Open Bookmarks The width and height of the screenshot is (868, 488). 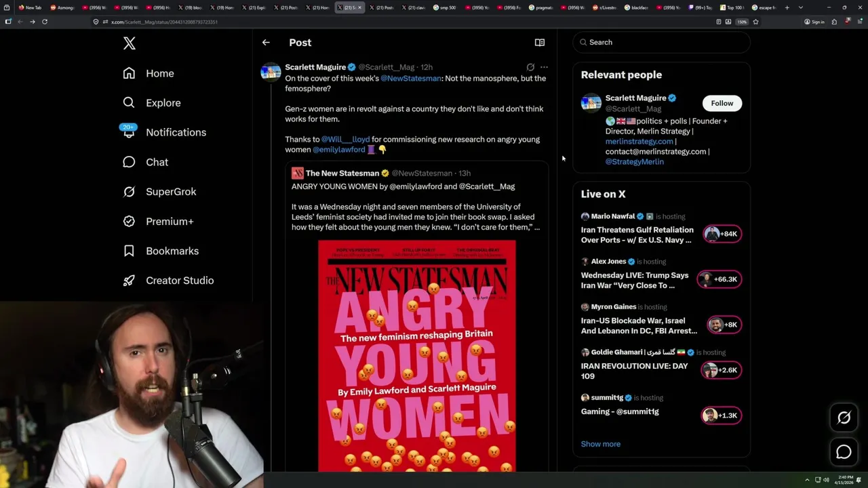[161, 251]
